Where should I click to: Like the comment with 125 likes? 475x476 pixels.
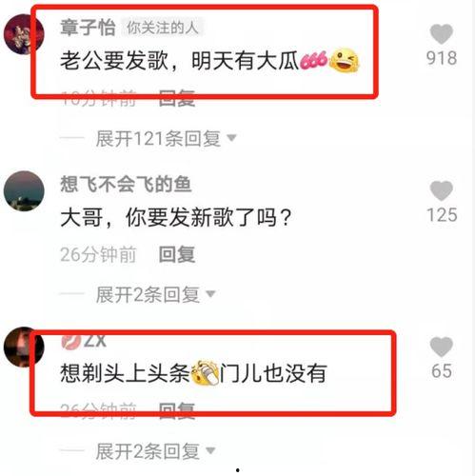[x=441, y=190]
